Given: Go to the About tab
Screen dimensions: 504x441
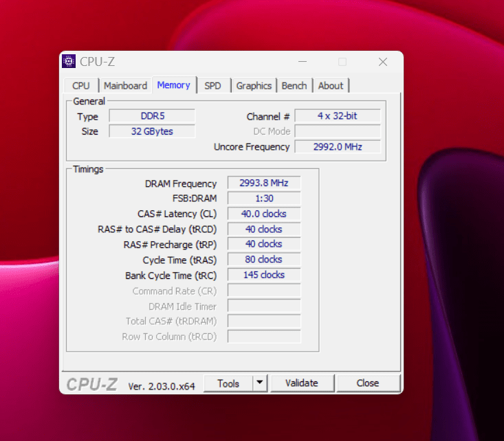Looking at the screenshot, I should (x=331, y=86).
